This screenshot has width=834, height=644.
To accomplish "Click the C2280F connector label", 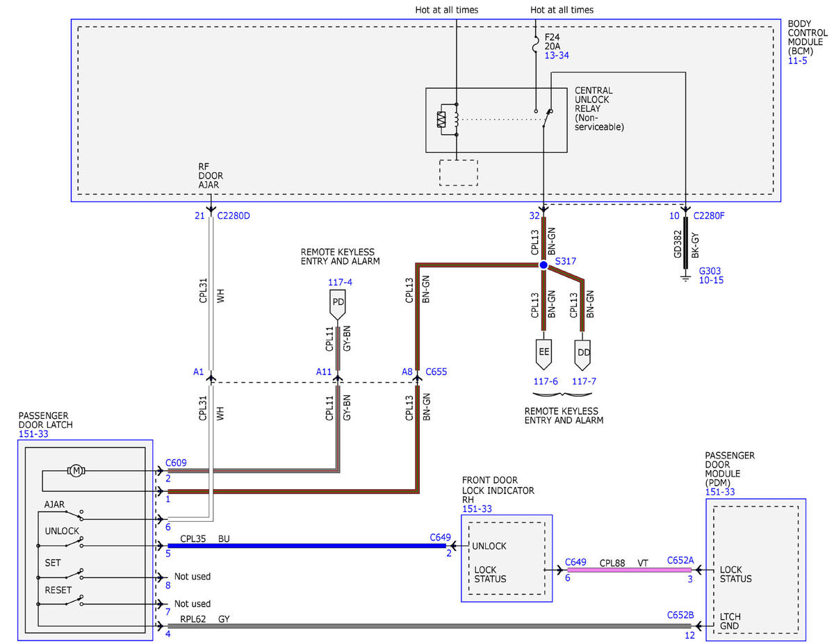I will tap(708, 215).
